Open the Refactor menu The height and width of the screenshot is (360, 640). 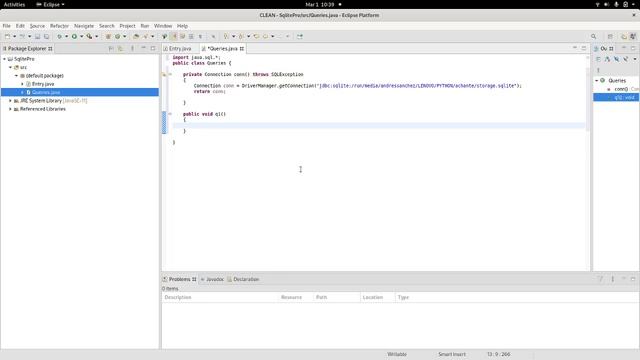59,26
